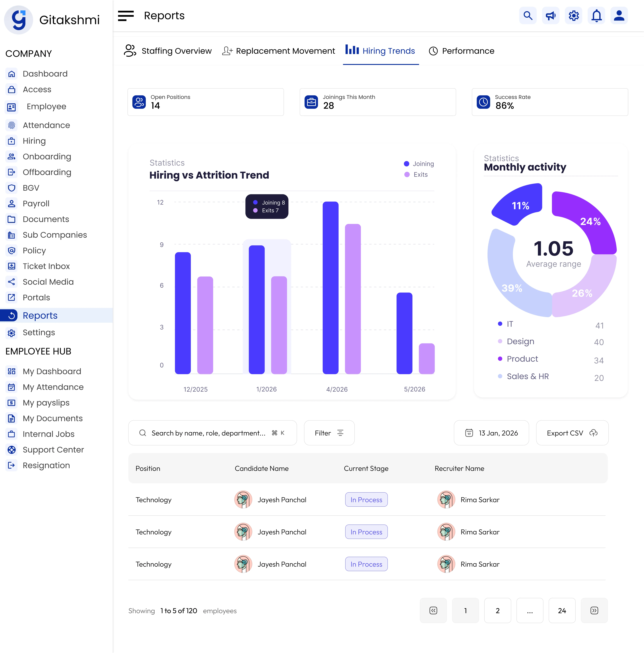
Task: Click the Sub Companies building icon
Action: click(12, 235)
